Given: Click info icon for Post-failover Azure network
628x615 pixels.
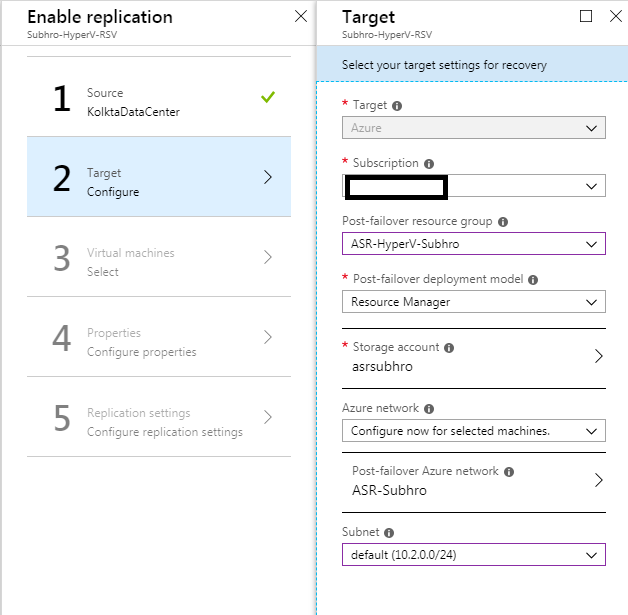Looking at the screenshot, I should (509, 471).
